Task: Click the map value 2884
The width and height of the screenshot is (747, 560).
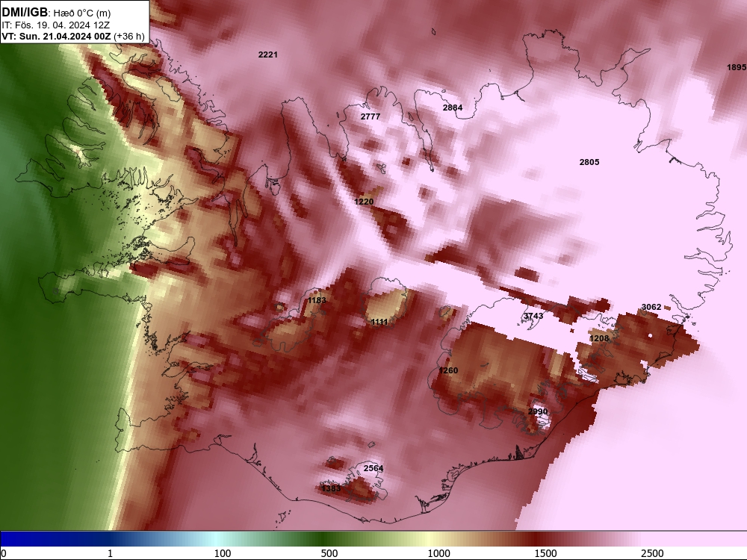Action: (x=453, y=108)
